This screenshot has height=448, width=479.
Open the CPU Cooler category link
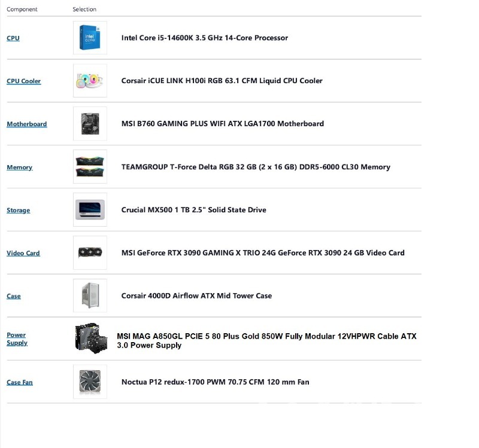(x=24, y=81)
